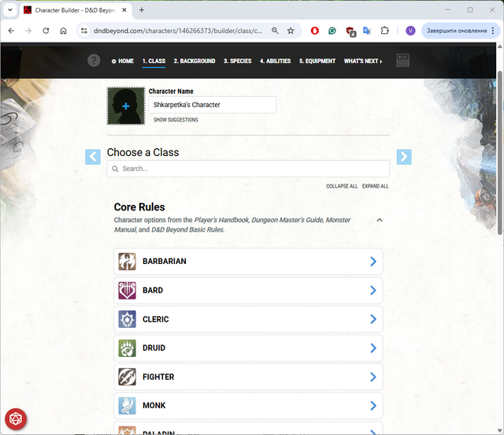
Task: Click the Druid class icon
Action: [128, 348]
